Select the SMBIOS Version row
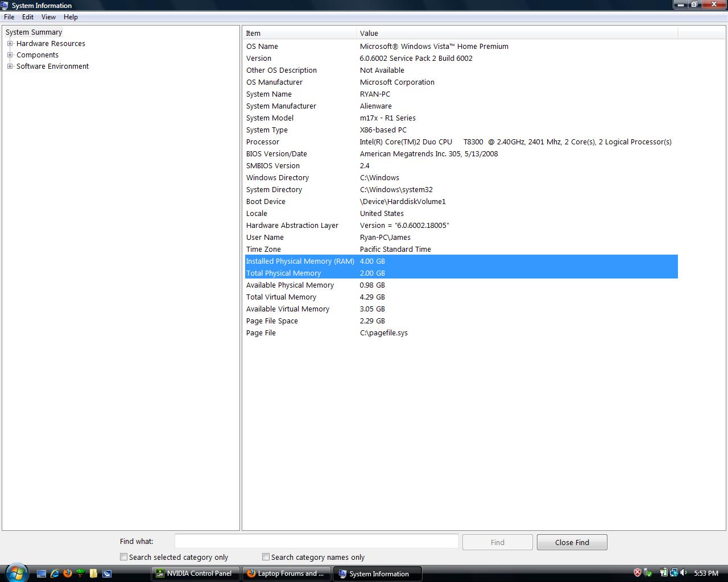Image resolution: width=728 pixels, height=582 pixels. point(461,166)
